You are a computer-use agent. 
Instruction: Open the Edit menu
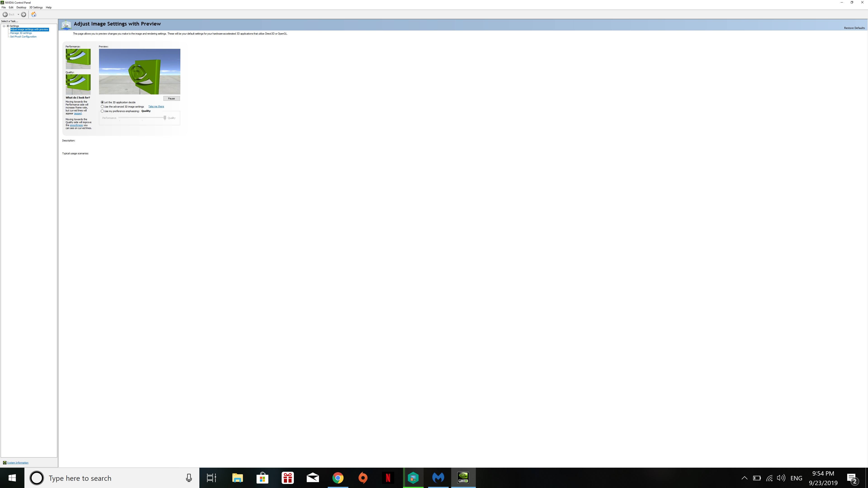click(x=11, y=7)
